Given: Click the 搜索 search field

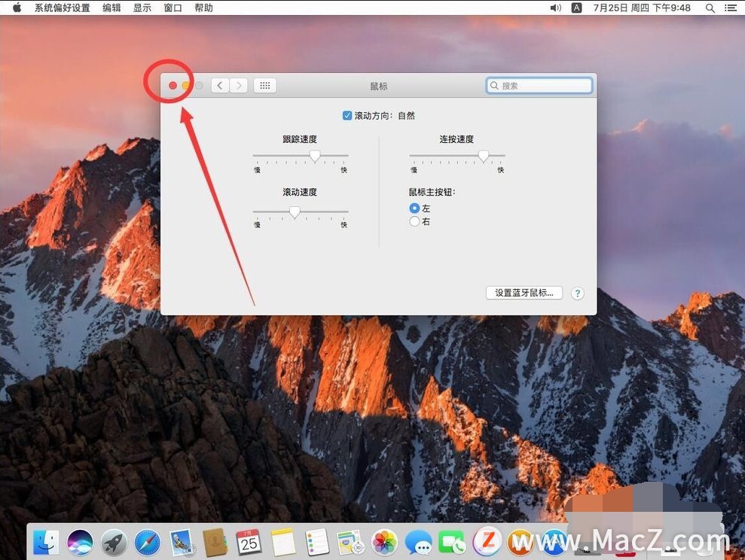Looking at the screenshot, I should pos(539,85).
